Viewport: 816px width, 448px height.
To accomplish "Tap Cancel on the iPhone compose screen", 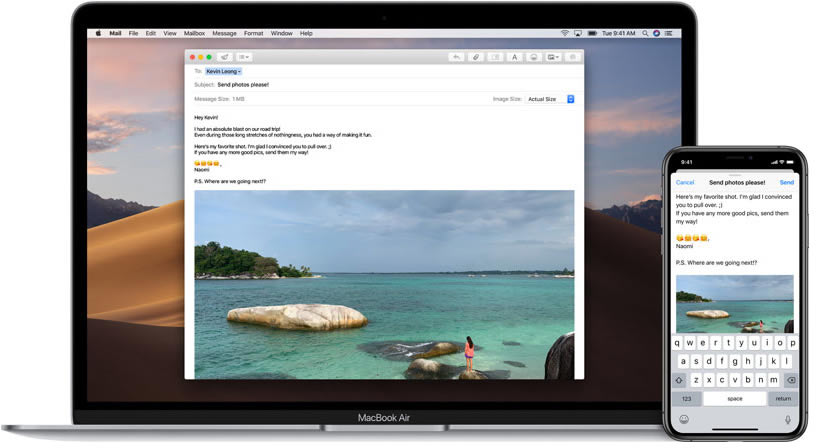I will pos(685,182).
